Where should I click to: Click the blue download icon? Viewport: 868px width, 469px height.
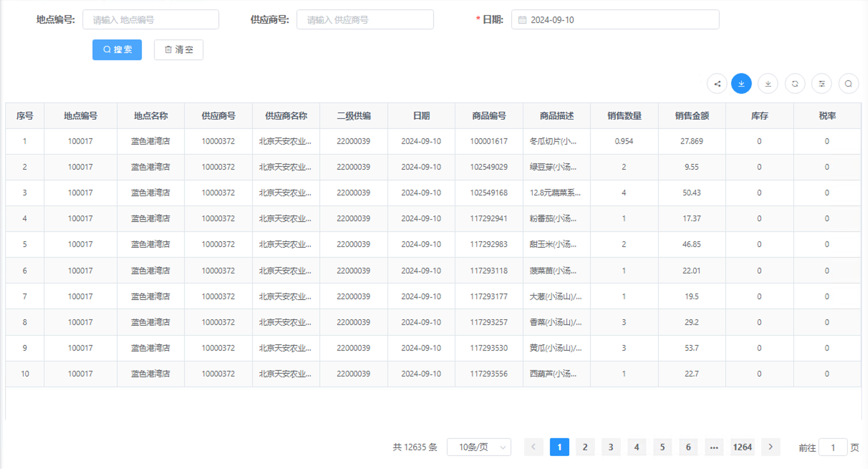[742, 83]
